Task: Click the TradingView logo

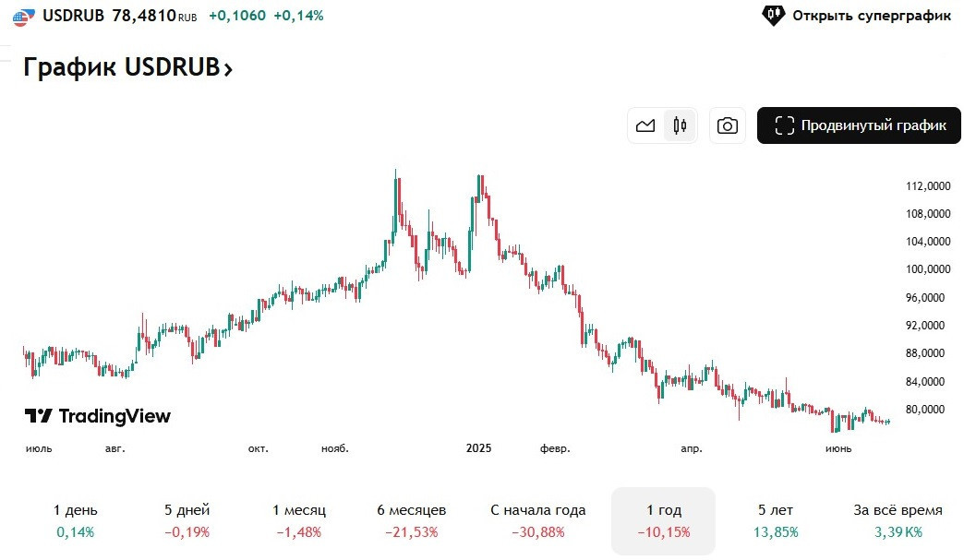Action: [98, 416]
